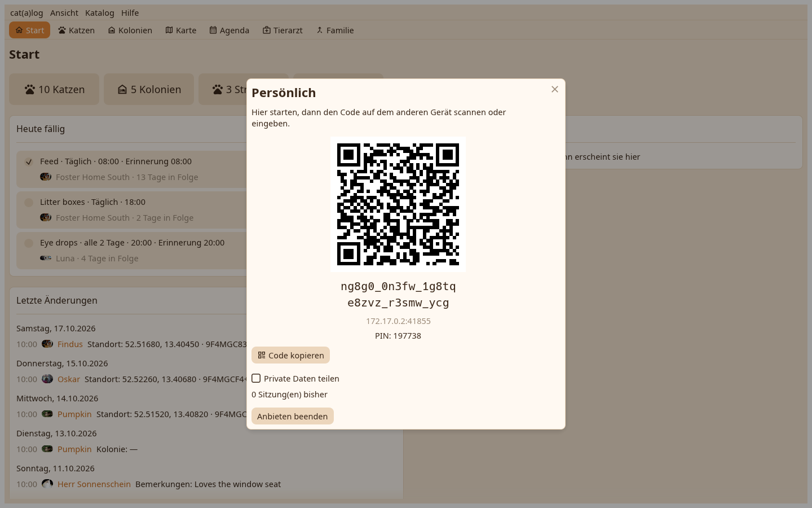Open the Findus cat link
The height and width of the screenshot is (508, 812).
pos(70,344)
